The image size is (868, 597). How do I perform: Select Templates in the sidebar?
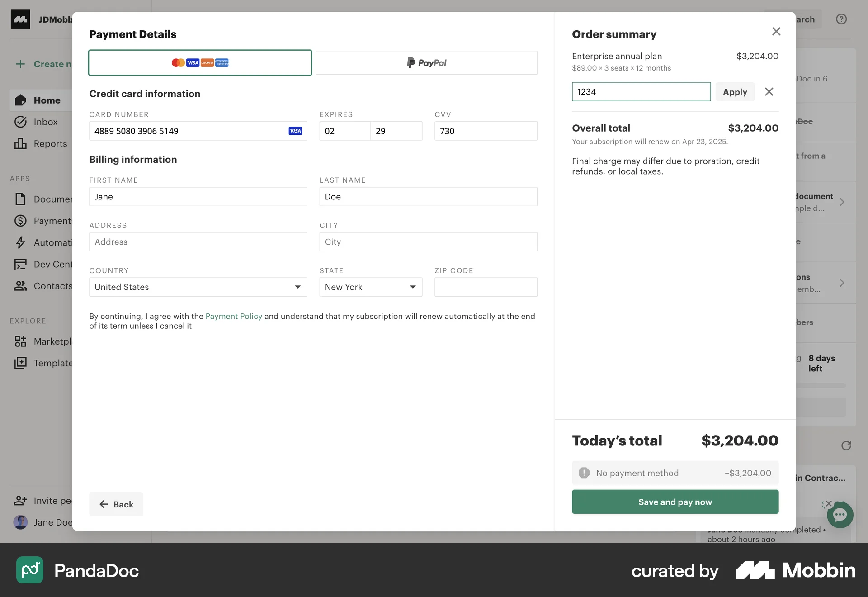[21, 363]
